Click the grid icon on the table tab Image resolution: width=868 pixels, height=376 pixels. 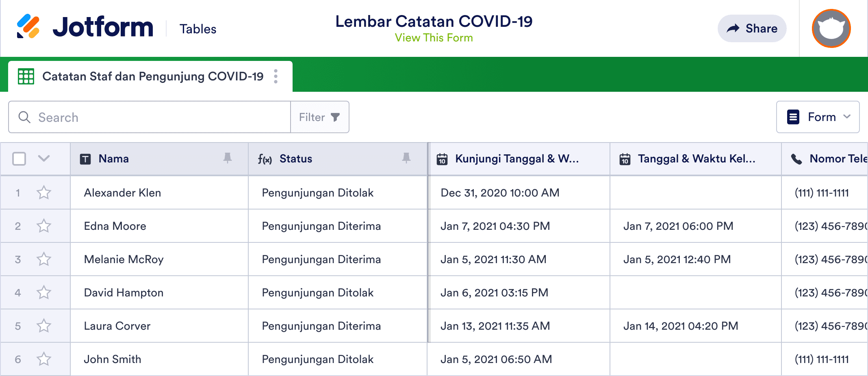[26, 76]
